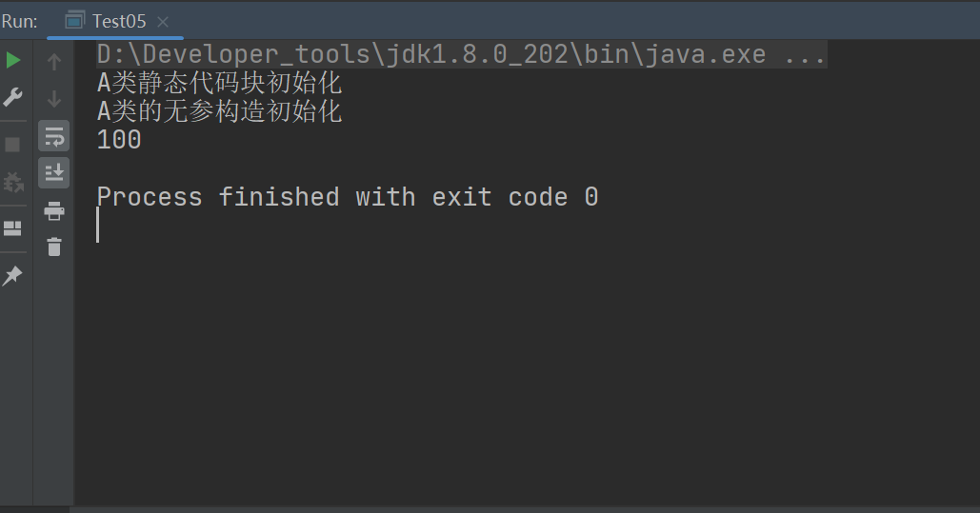
Task: Click the Down the Stack Trace arrow
Action: pos(54,99)
